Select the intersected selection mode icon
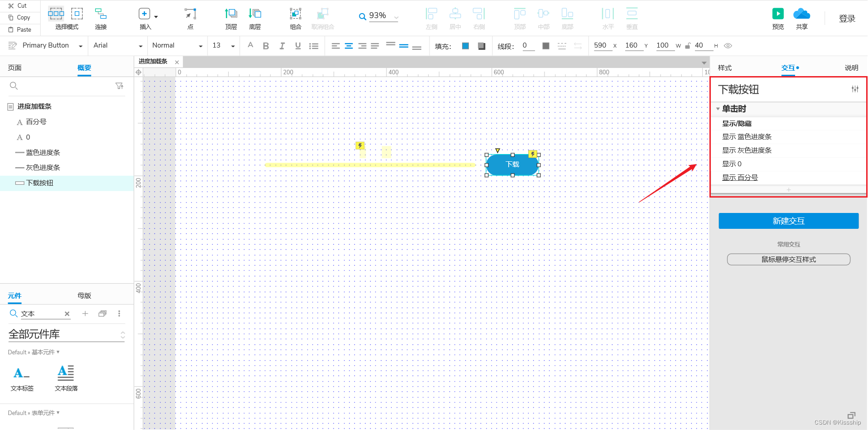 (x=56, y=14)
